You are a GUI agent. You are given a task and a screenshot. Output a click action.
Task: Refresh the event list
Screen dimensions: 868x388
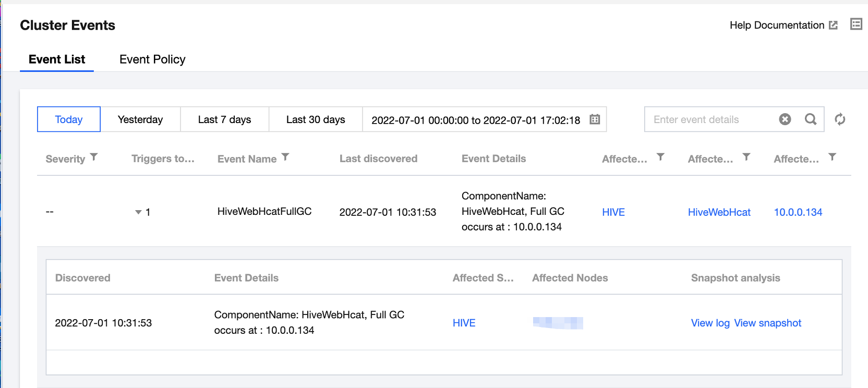840,119
